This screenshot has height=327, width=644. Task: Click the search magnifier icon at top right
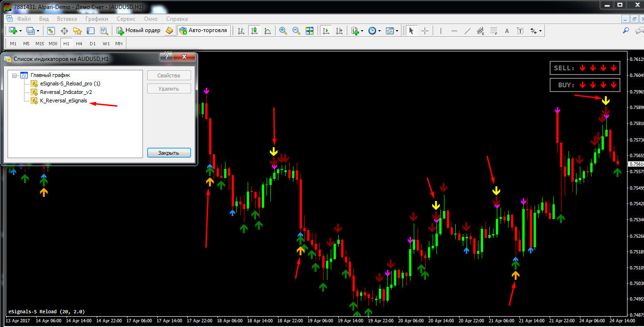coord(626,31)
